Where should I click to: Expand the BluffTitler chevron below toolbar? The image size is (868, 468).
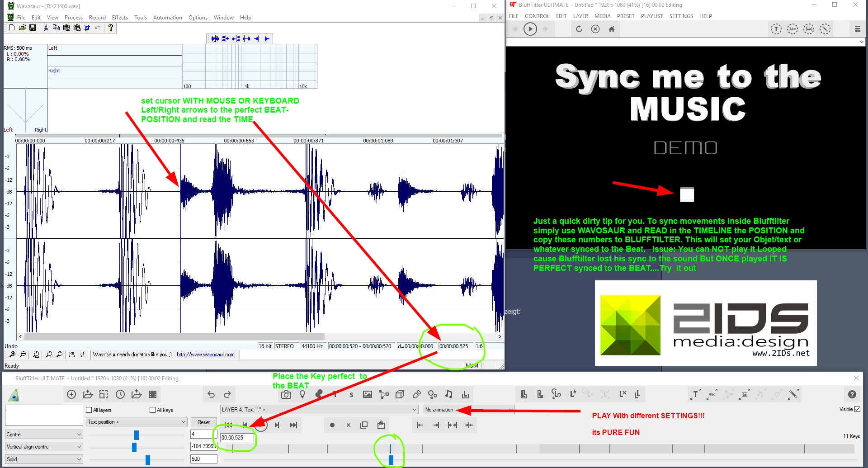tap(861, 42)
